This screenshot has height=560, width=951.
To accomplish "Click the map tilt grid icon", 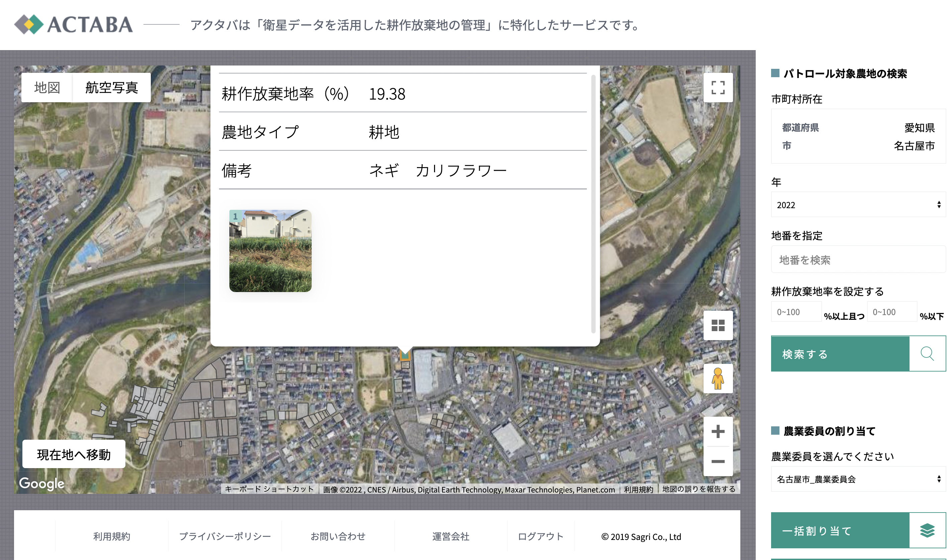I will [x=718, y=325].
